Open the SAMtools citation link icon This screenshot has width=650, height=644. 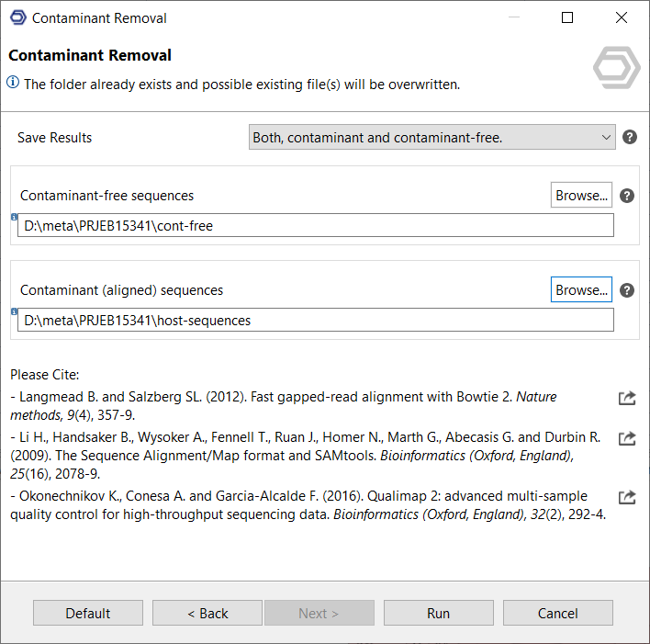[x=627, y=438]
